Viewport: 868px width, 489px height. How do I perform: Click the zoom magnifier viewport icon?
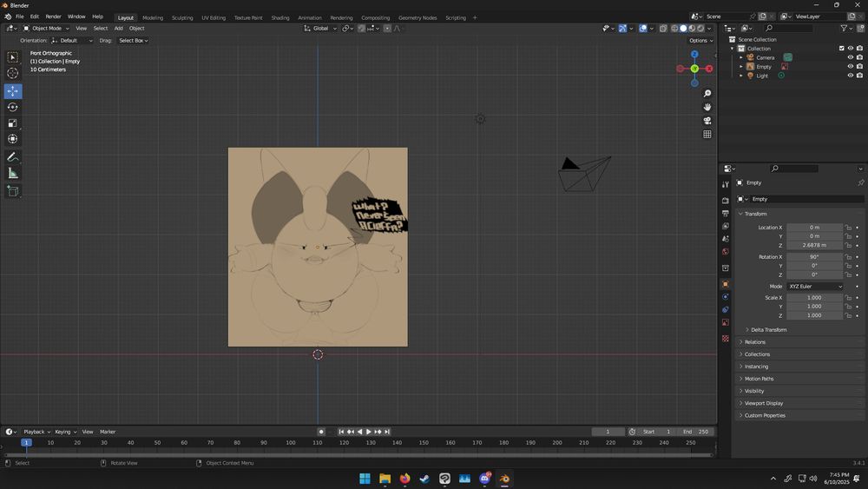tap(707, 94)
